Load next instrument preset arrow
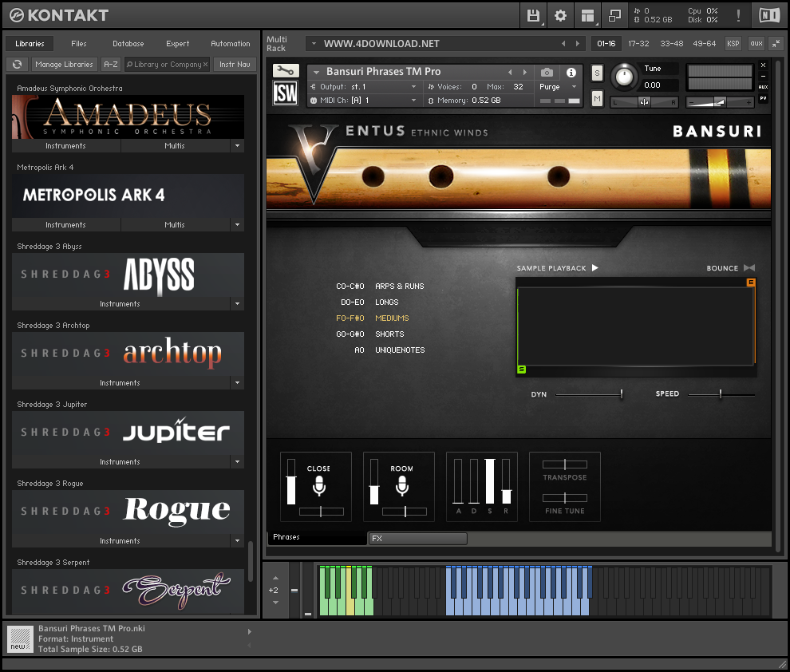The height and width of the screenshot is (672, 790). point(524,72)
